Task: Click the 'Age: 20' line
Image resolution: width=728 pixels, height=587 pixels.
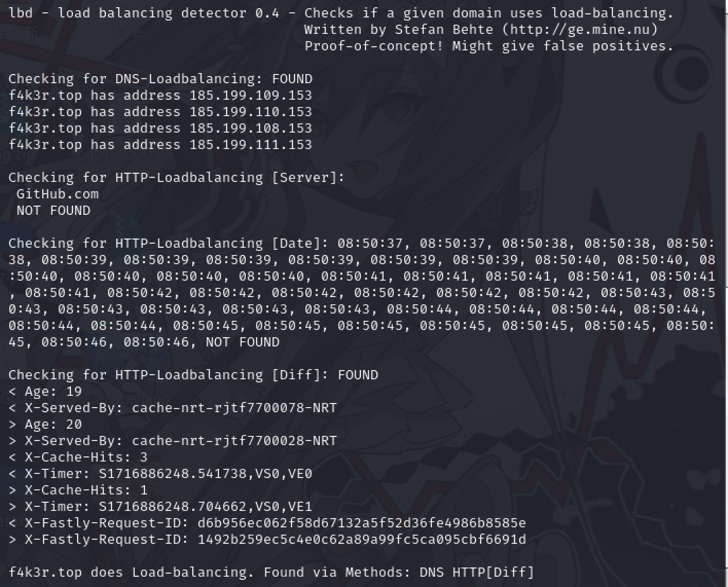Action: 45,424
